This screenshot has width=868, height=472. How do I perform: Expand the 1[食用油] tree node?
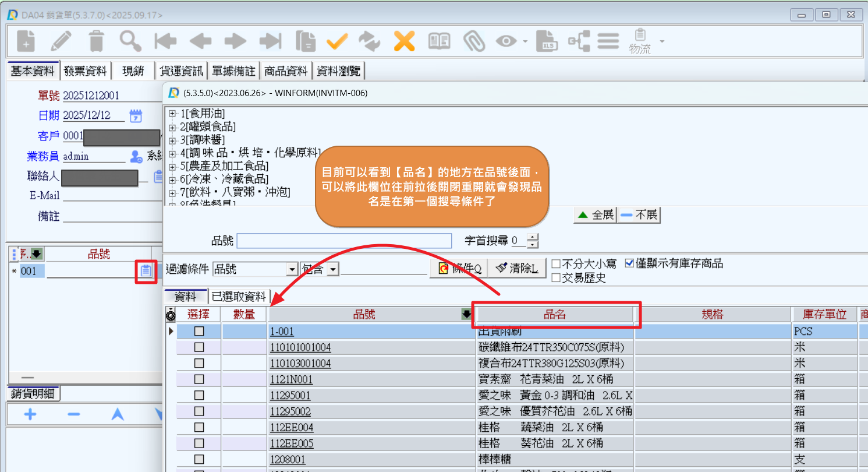(x=172, y=114)
